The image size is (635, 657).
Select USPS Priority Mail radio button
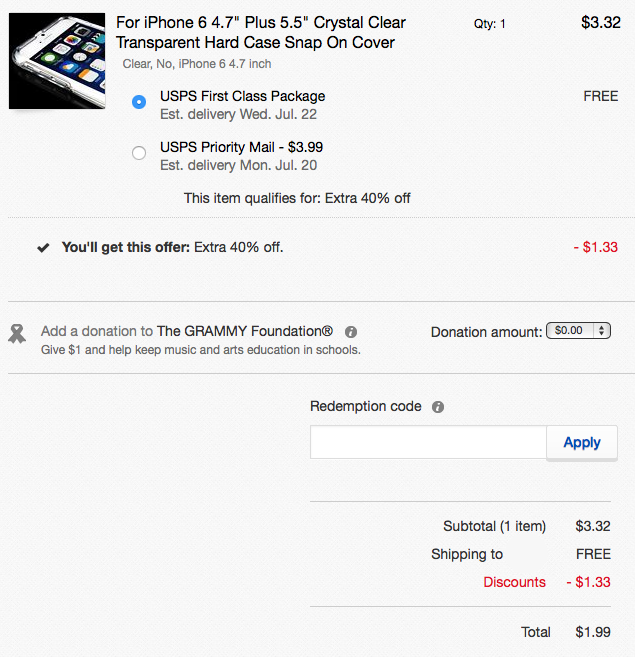click(x=139, y=153)
